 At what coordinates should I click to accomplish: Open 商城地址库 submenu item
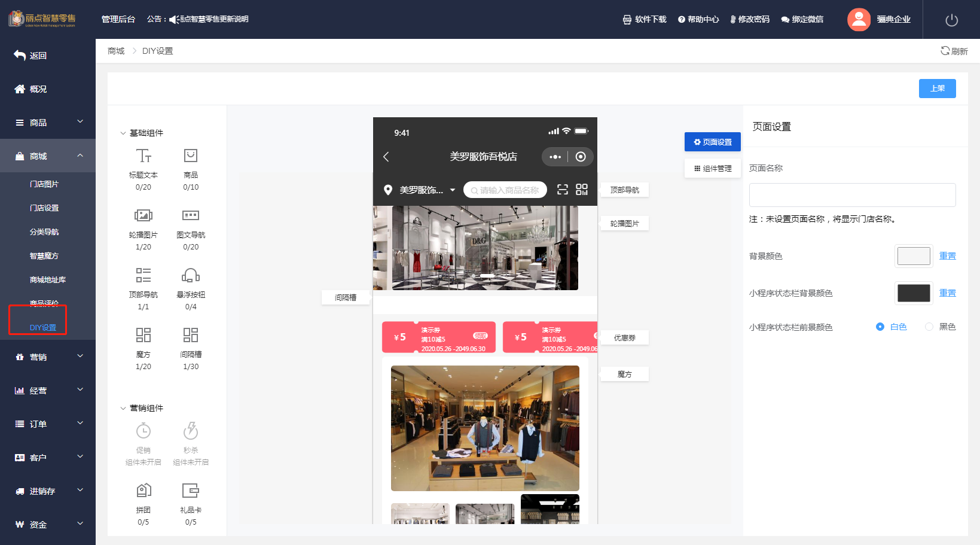click(x=48, y=280)
